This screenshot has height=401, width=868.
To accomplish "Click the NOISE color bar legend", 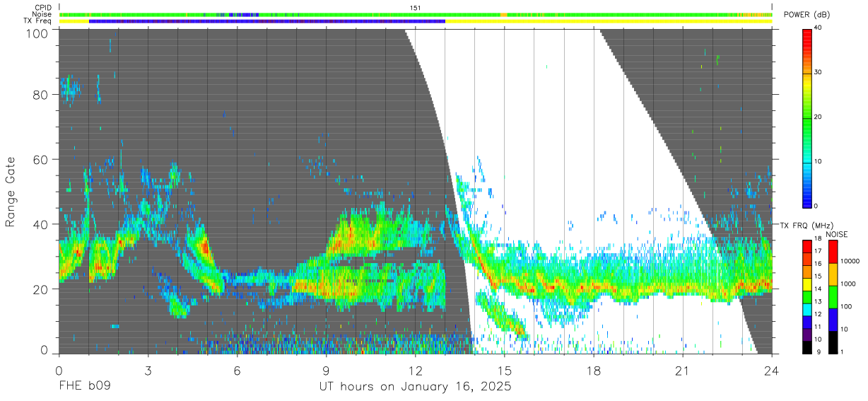I will (x=833, y=297).
